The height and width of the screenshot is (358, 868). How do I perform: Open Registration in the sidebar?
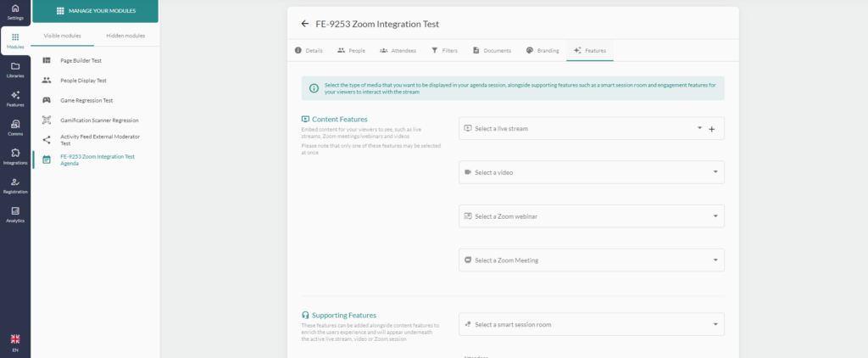pyautogui.click(x=15, y=185)
